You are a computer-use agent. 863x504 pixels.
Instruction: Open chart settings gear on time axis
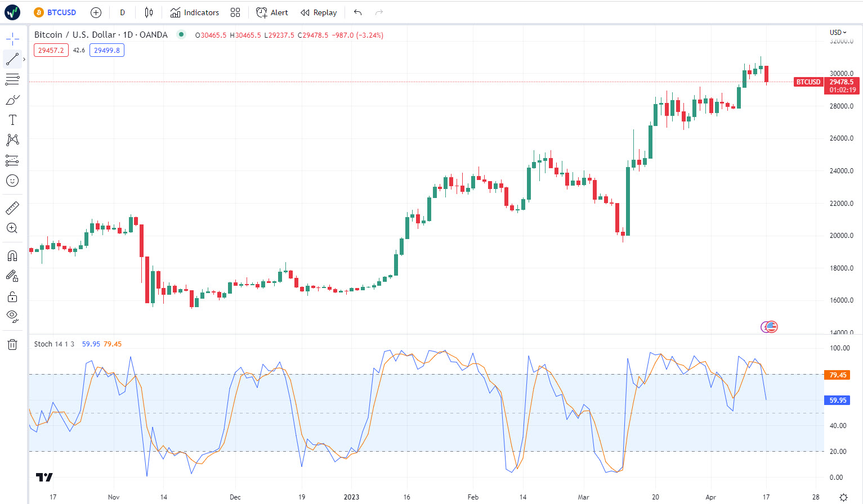pyautogui.click(x=843, y=497)
